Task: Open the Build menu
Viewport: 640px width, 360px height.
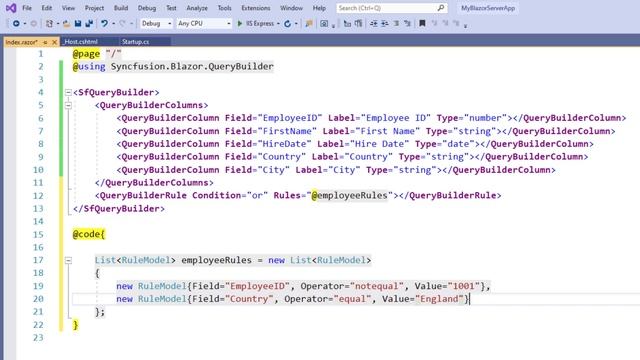Action: click(121, 8)
